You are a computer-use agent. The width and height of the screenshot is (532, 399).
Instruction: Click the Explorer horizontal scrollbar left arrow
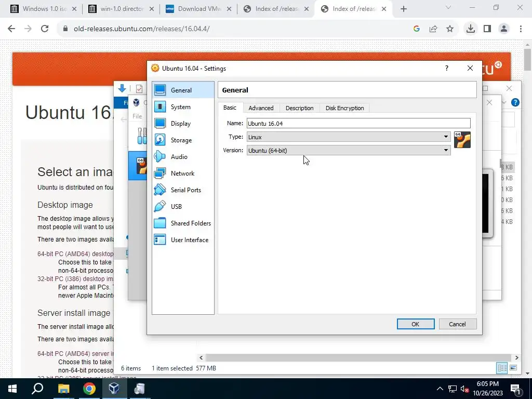[x=201, y=357]
